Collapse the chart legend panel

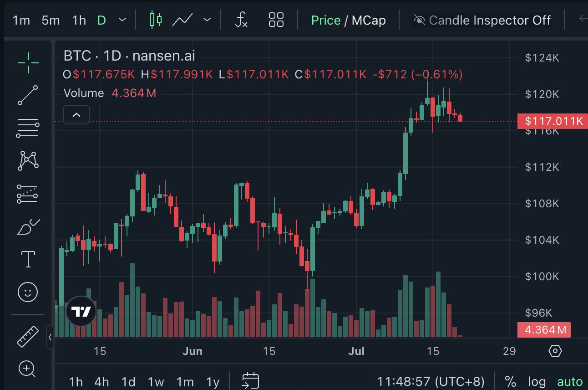click(x=76, y=115)
